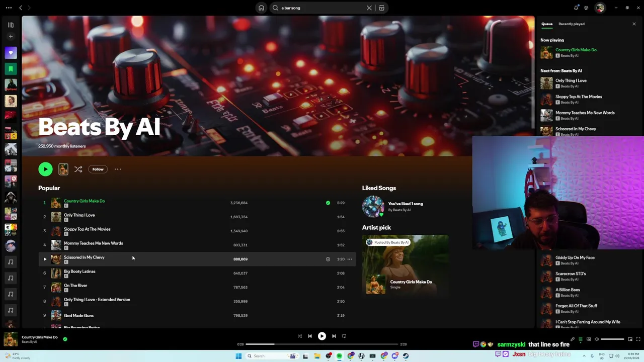Enable shuffle for Beats By AI artist page
This screenshot has height=362, width=644.
point(78,169)
